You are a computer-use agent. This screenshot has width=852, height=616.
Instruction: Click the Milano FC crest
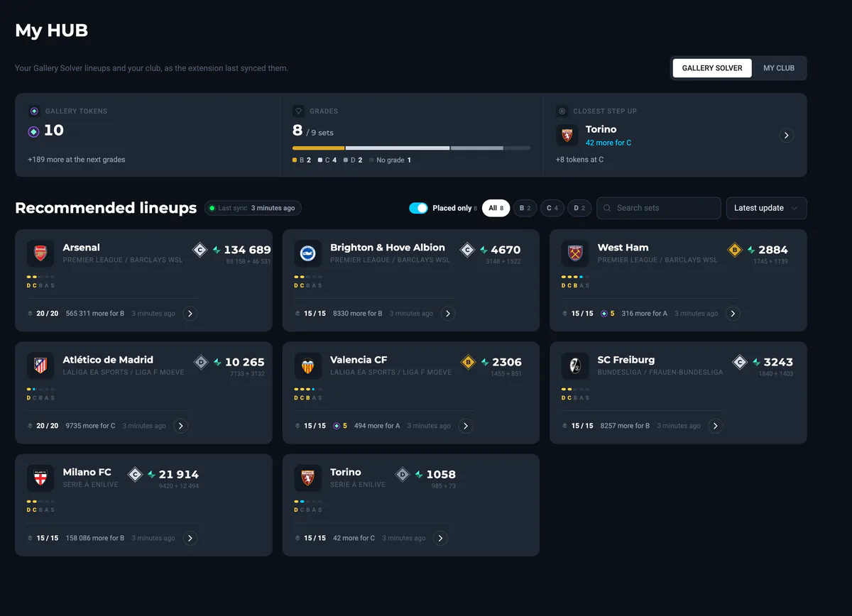coord(40,478)
